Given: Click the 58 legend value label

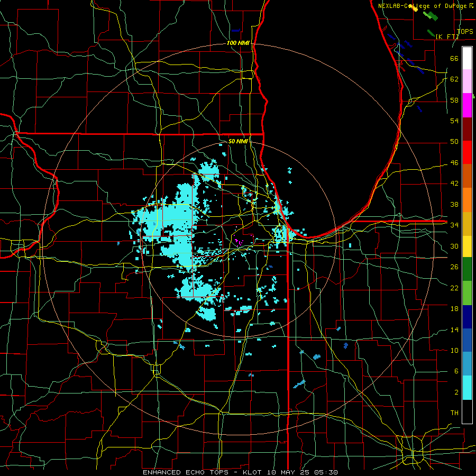Looking at the screenshot, I should click(454, 100).
